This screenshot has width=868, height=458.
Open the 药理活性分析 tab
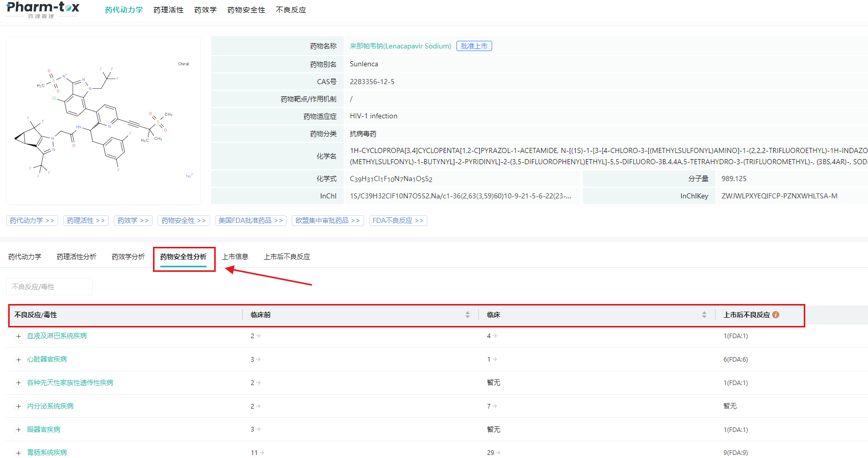click(76, 257)
